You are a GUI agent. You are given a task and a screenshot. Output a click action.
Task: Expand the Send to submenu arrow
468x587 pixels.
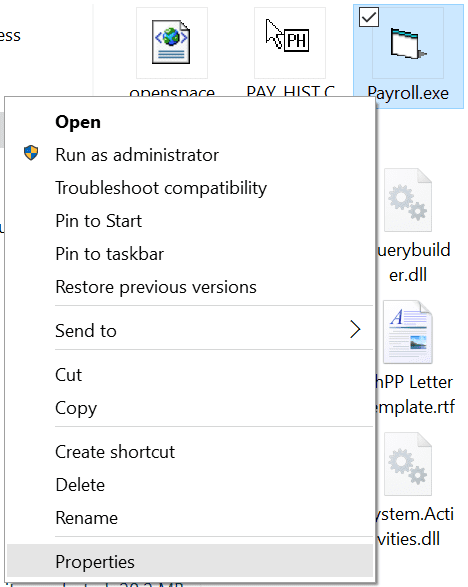tap(355, 329)
